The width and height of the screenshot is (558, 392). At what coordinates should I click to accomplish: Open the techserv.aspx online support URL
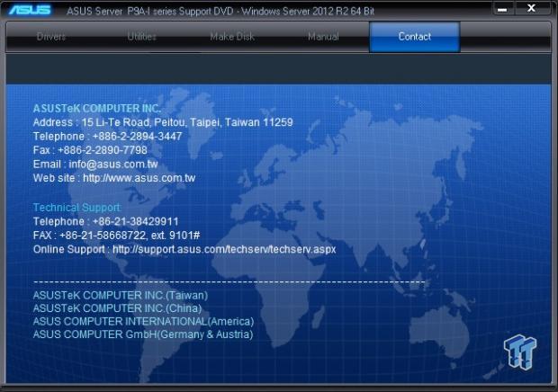point(224,249)
